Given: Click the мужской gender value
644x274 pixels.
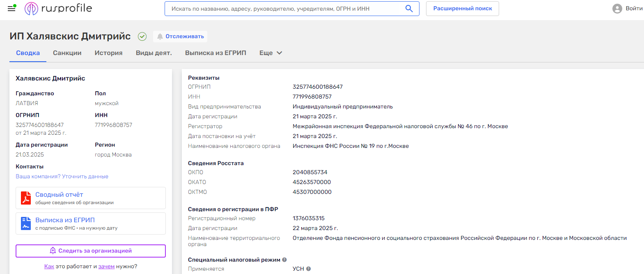Looking at the screenshot, I should (107, 103).
